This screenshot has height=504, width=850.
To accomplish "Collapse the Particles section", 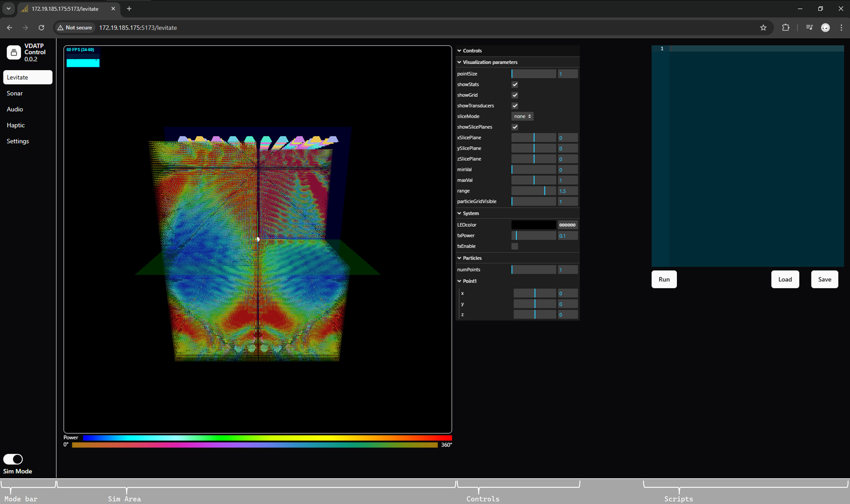I will coord(472,258).
